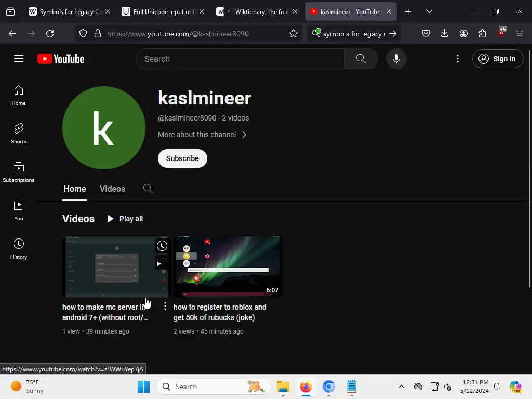Viewport: 532px width, 399px height.
Task: Open File Explorer from the taskbar
Action: point(283,387)
